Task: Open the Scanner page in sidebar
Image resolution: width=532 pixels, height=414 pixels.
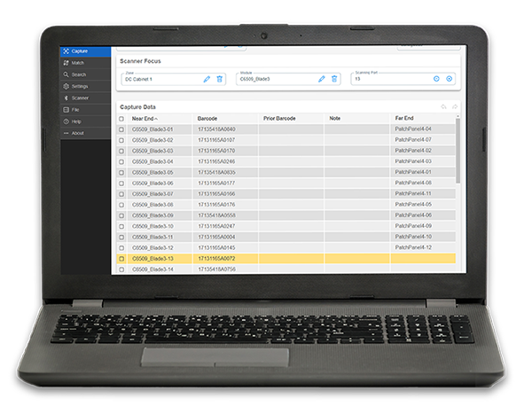Action: pyautogui.click(x=80, y=98)
